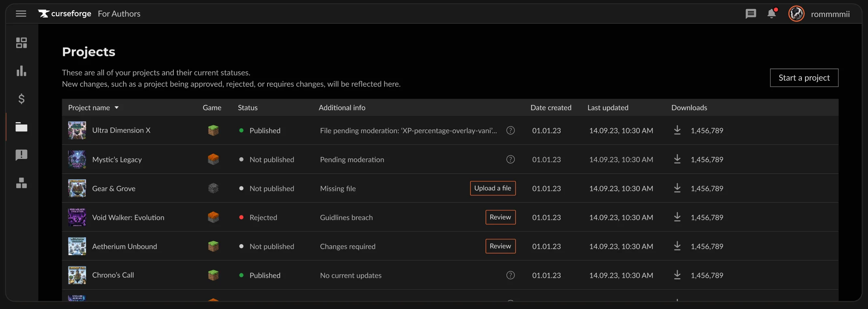Screen dimensions: 868x309
Task: Click download icon in Gear & Grove row
Action: click(x=677, y=188)
